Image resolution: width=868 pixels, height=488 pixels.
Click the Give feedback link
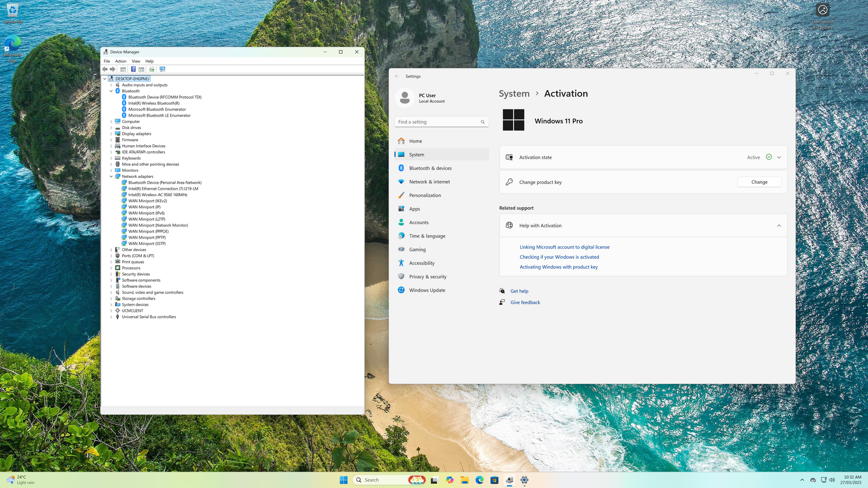coord(525,303)
